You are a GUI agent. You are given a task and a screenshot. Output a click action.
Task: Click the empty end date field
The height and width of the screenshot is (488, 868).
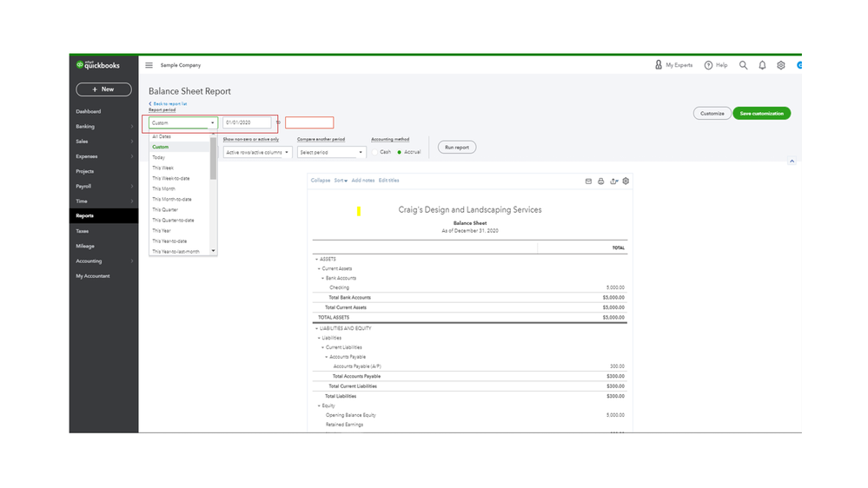click(309, 123)
